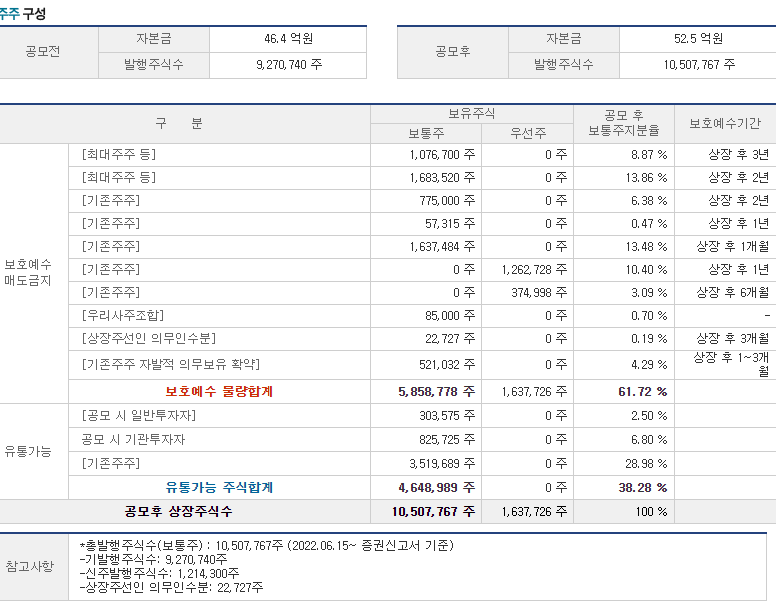Select the [공모 시 일반투자자] row label
The width and height of the screenshot is (776, 608).
(139, 415)
